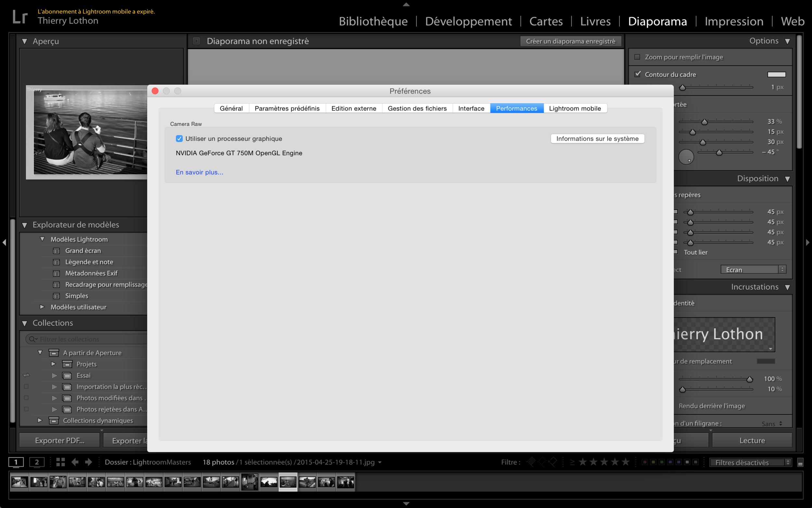The height and width of the screenshot is (508, 812).
Task: Click the filter lock switch at far right
Action: click(800, 462)
